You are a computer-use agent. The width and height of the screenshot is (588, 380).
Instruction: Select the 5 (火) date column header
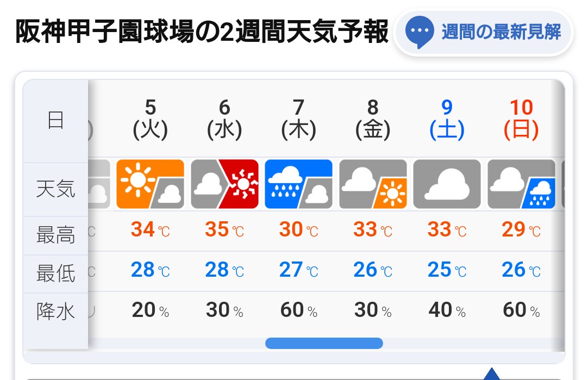pos(151,119)
